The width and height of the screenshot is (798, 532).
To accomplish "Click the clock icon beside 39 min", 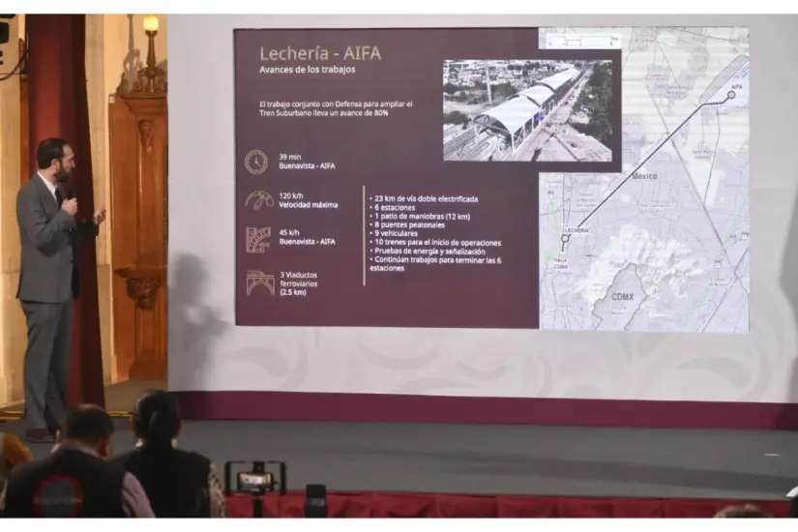I will (256, 162).
